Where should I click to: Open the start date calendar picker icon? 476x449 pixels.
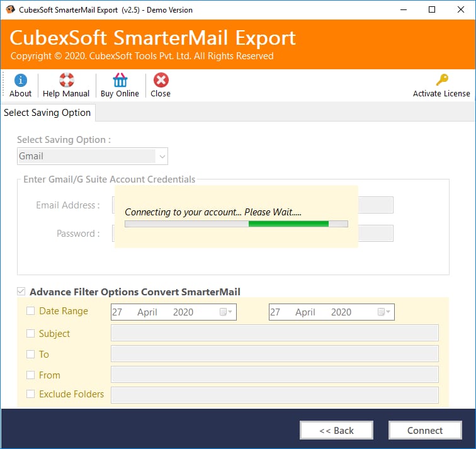click(x=226, y=312)
